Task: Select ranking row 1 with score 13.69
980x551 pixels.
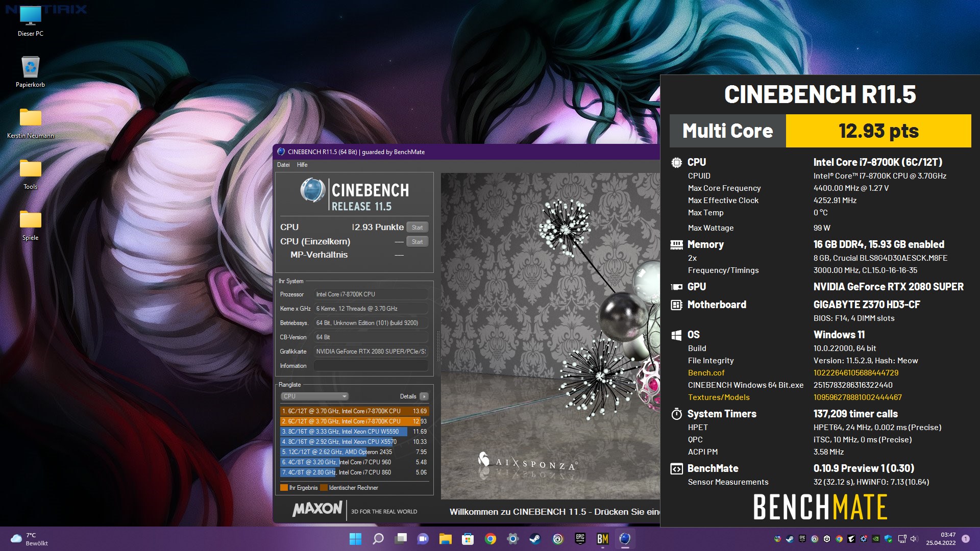Action: click(354, 411)
